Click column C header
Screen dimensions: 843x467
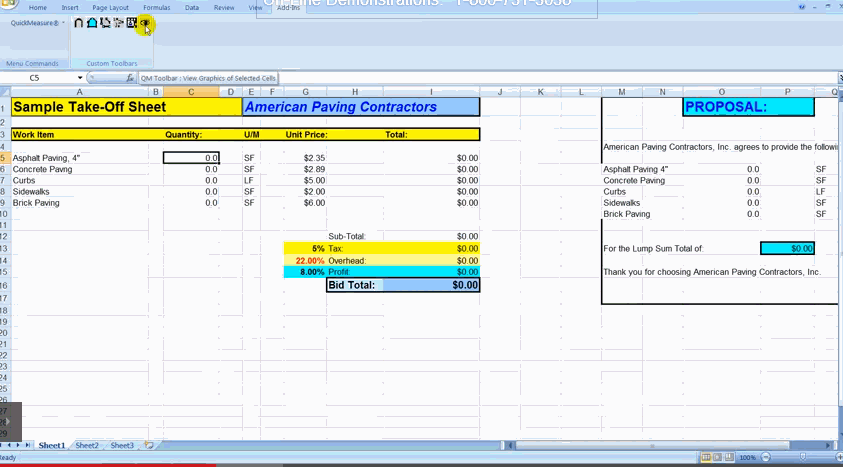(191, 92)
